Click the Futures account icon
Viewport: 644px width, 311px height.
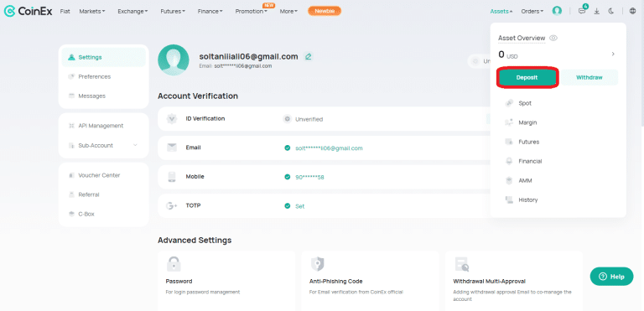(x=509, y=142)
